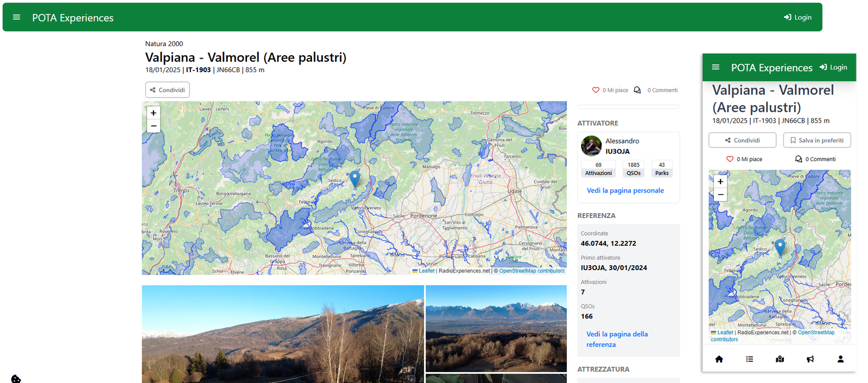Click the blue location marker on large map
This screenshot has height=383, width=868.
(x=354, y=178)
